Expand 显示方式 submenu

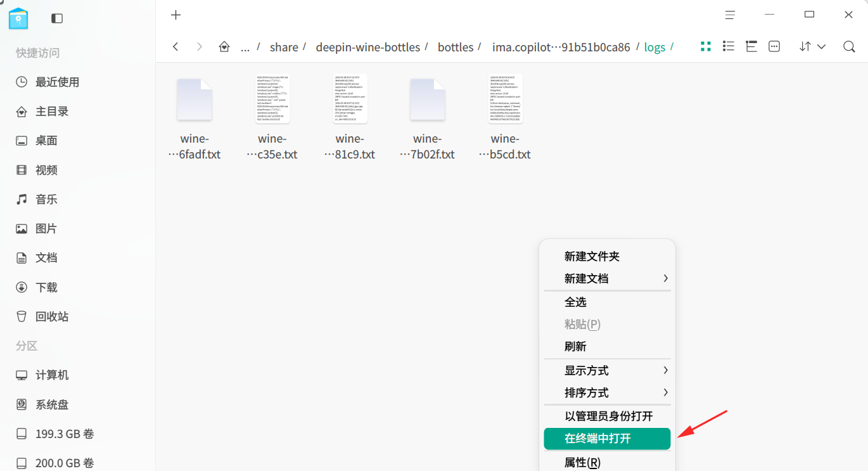(607, 370)
